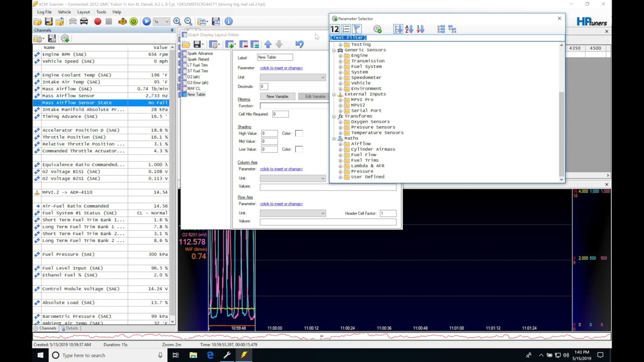Open the Unit dropdown below Parameter
Image resolution: width=644 pixels, height=362 pixels.
pos(322,77)
